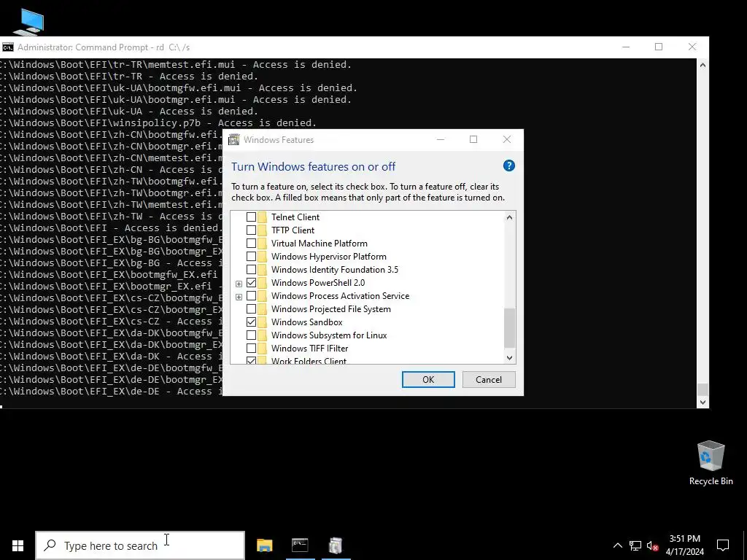The width and height of the screenshot is (747, 560).
Task: Maximize the Windows Features dialog
Action: (473, 139)
